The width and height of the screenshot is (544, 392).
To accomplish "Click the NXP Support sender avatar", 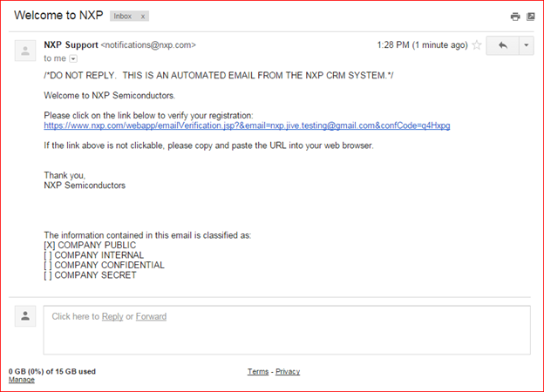I will (x=25, y=51).
